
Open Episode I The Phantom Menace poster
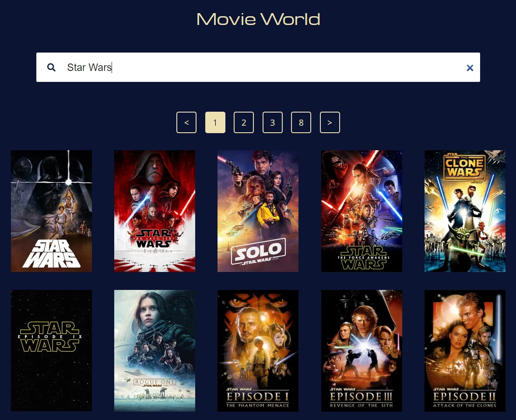pyautogui.click(x=258, y=350)
